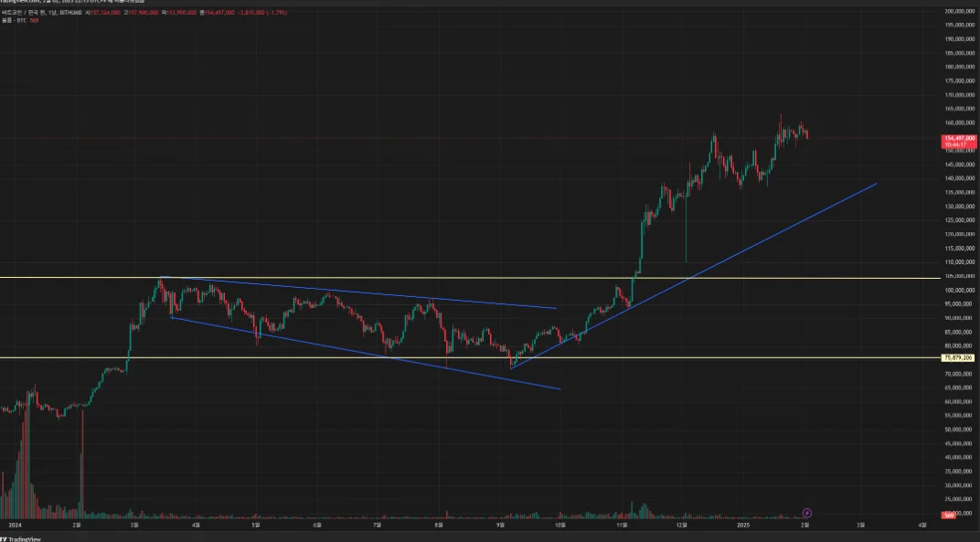Click the purple lightning event icon
Screen dimensions: 980x542
807,514
